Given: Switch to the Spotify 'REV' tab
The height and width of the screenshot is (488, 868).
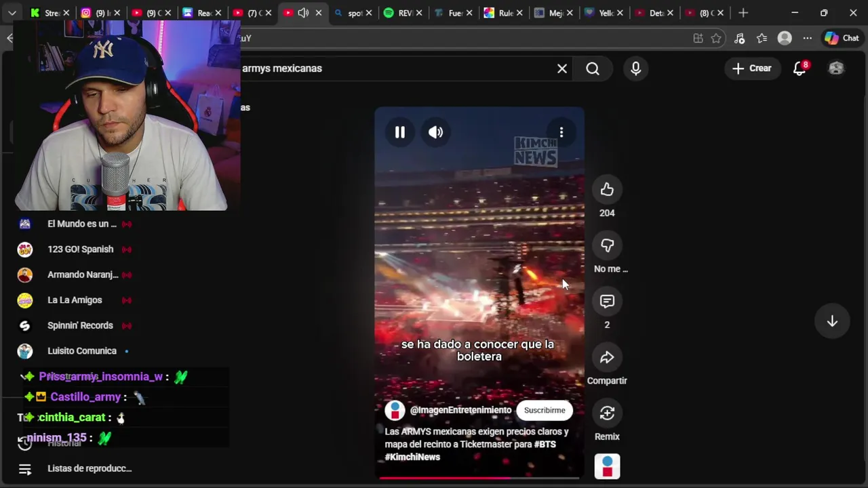Looking at the screenshot, I should point(403,13).
